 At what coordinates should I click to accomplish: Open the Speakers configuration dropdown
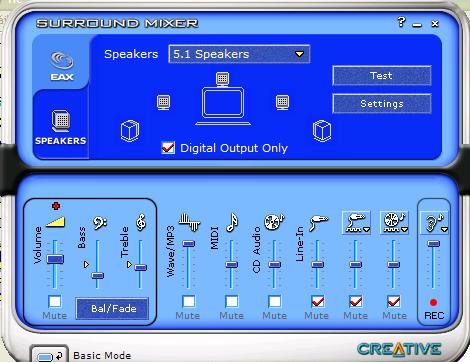tap(239, 54)
